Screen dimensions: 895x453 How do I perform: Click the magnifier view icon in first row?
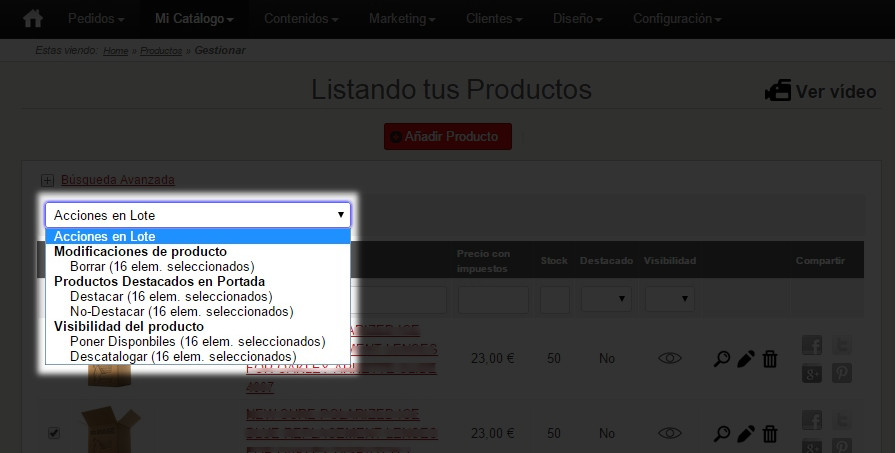coord(721,359)
